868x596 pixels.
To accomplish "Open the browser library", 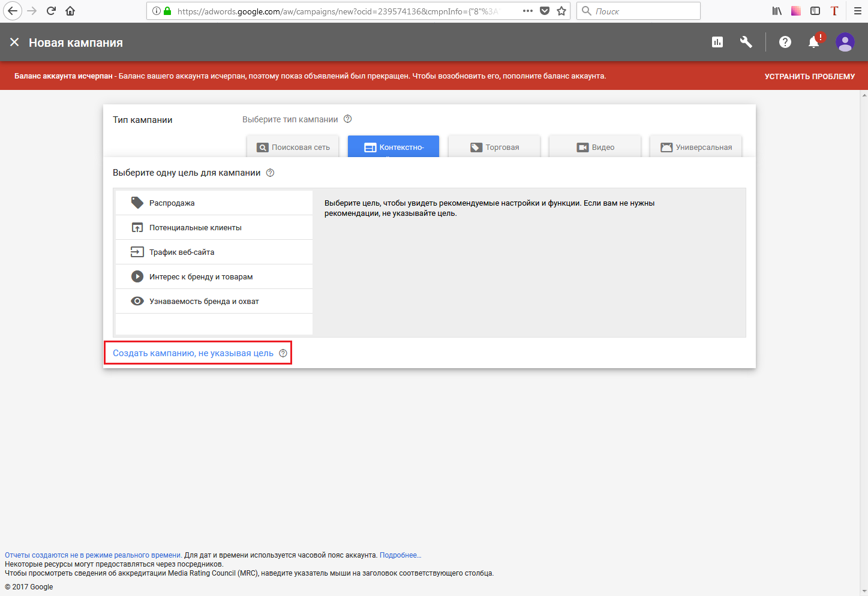I will pyautogui.click(x=777, y=11).
